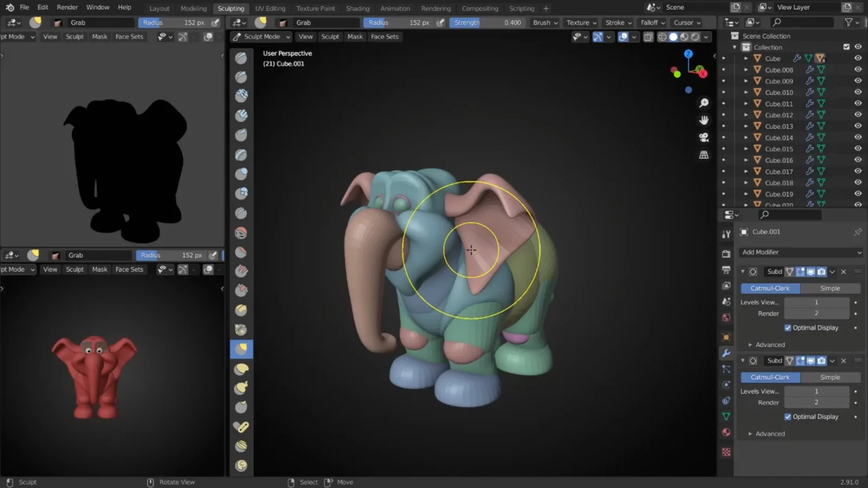Screen dimensions: 868x488
Task: Open the Sculpt Mode dropdown
Action: [x=260, y=36]
